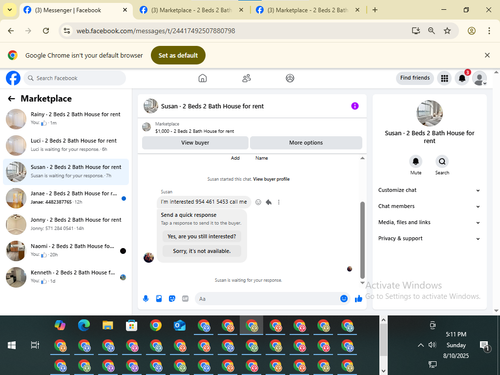Send 'Sorry, it's not available.' response

click(x=202, y=251)
